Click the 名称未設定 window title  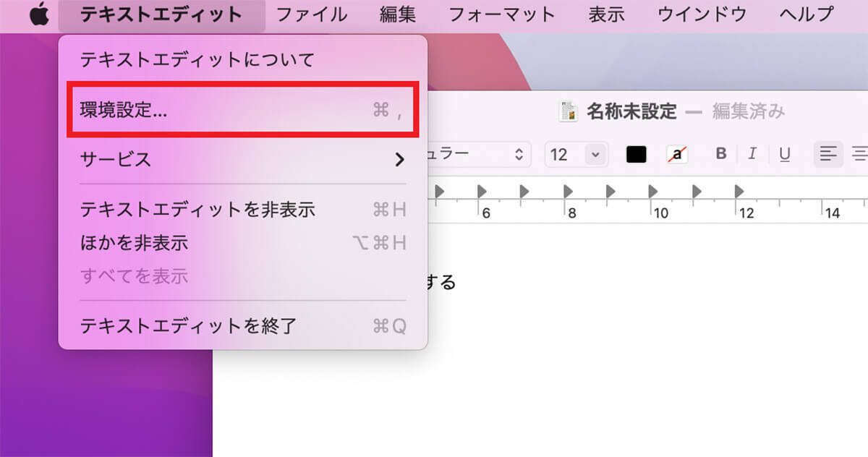[x=631, y=111]
